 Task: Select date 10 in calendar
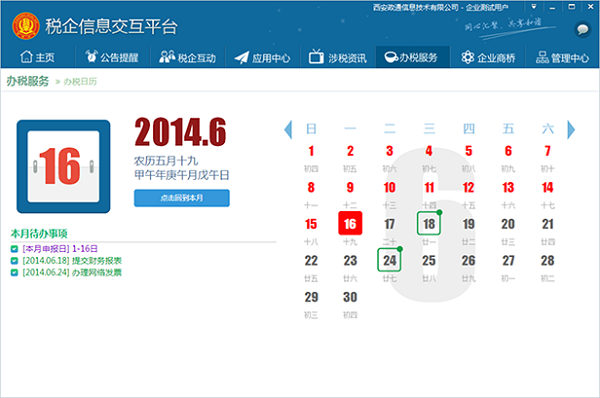[x=390, y=188]
